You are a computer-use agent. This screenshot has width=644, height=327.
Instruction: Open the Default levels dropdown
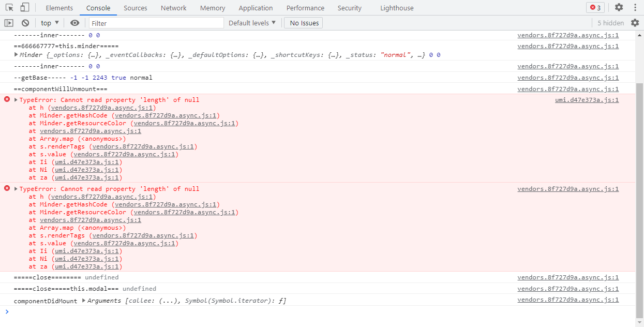(252, 23)
